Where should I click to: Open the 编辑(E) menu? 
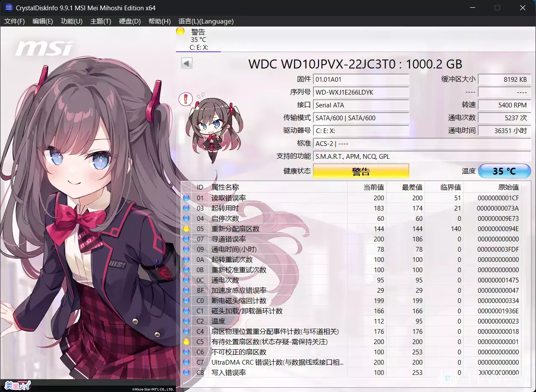43,21
